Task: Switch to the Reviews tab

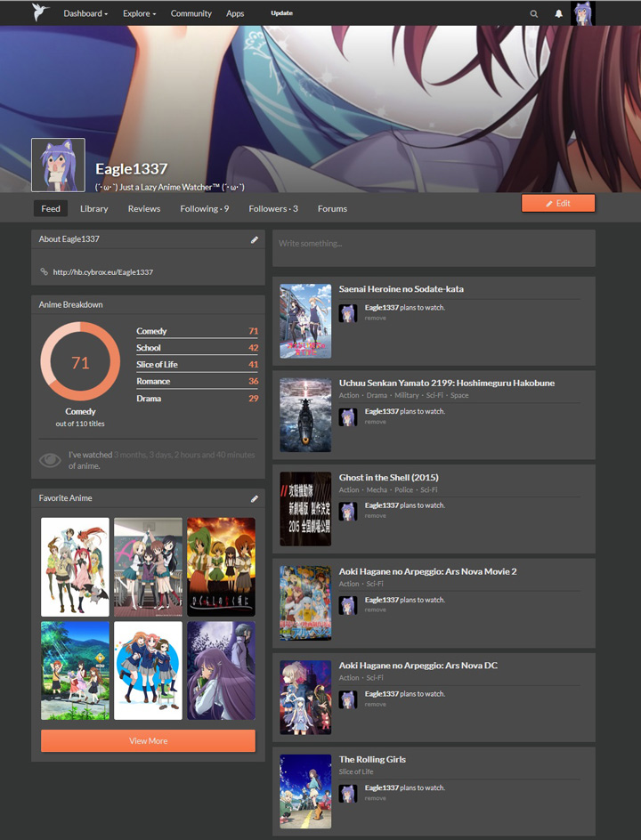Action: 143,208
